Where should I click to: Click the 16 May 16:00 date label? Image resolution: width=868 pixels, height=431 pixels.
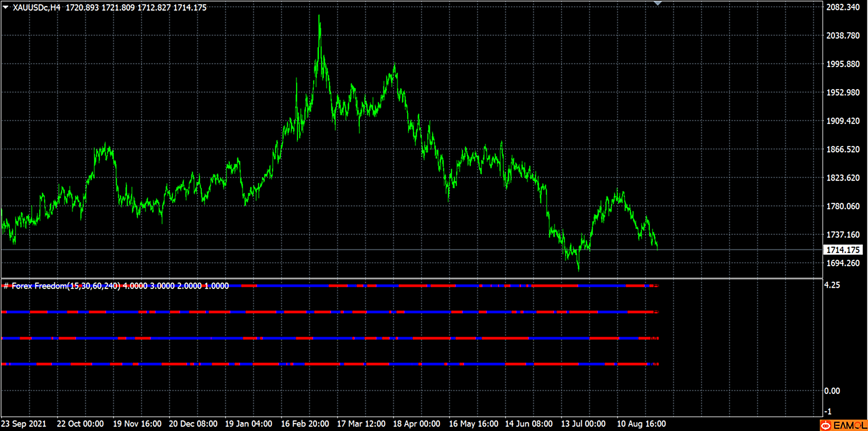(x=473, y=424)
